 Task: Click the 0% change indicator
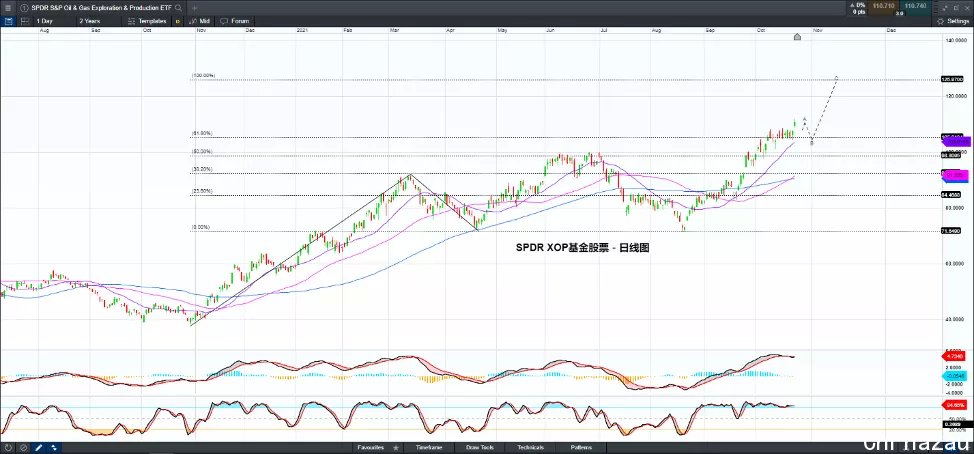click(860, 5)
